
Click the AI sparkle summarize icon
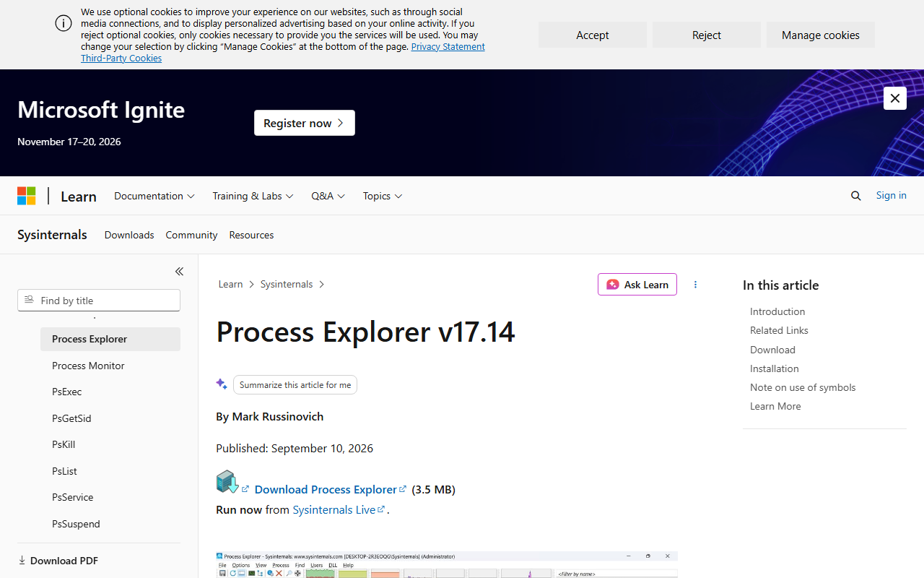222,384
